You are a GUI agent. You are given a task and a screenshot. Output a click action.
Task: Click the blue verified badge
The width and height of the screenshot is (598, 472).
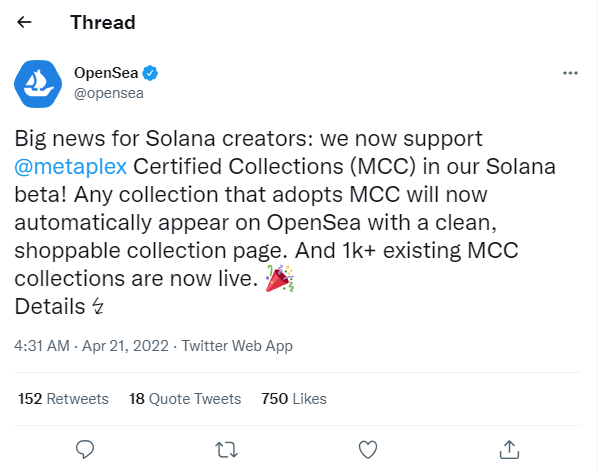tap(150, 73)
